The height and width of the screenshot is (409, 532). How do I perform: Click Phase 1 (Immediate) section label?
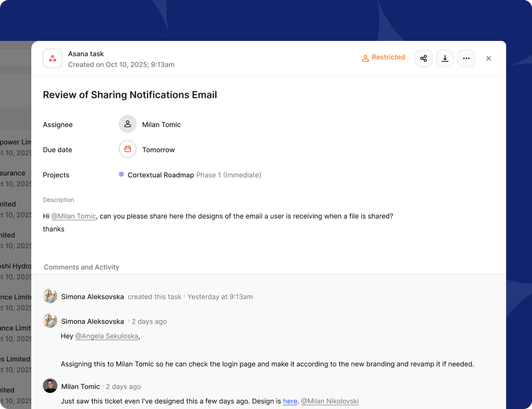228,175
